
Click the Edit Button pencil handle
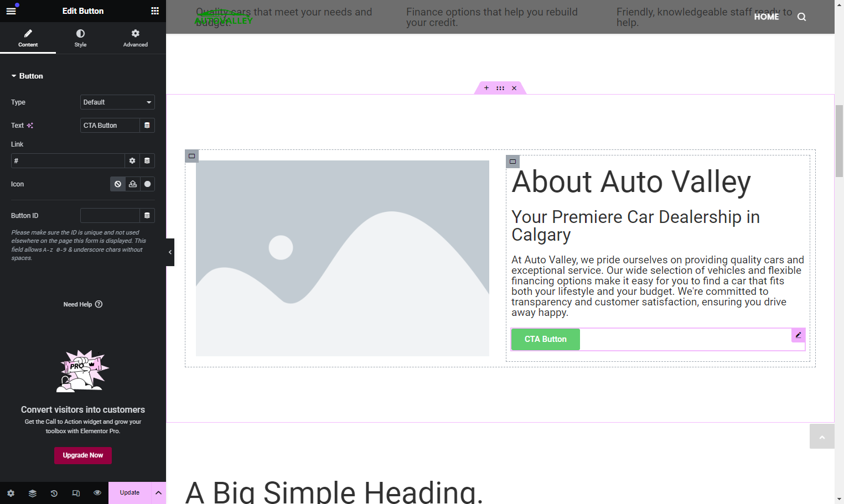tap(798, 335)
